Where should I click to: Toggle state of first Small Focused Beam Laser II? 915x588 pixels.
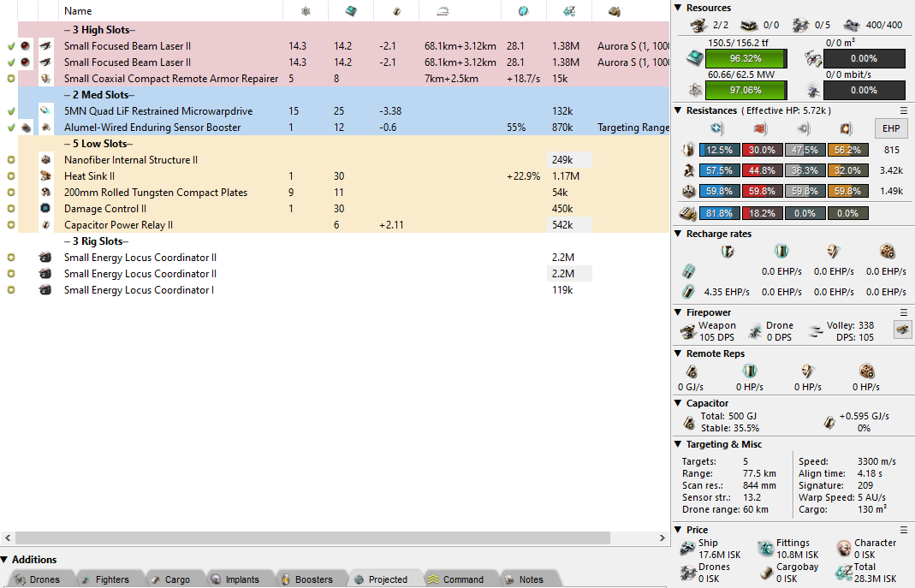[x=10, y=46]
